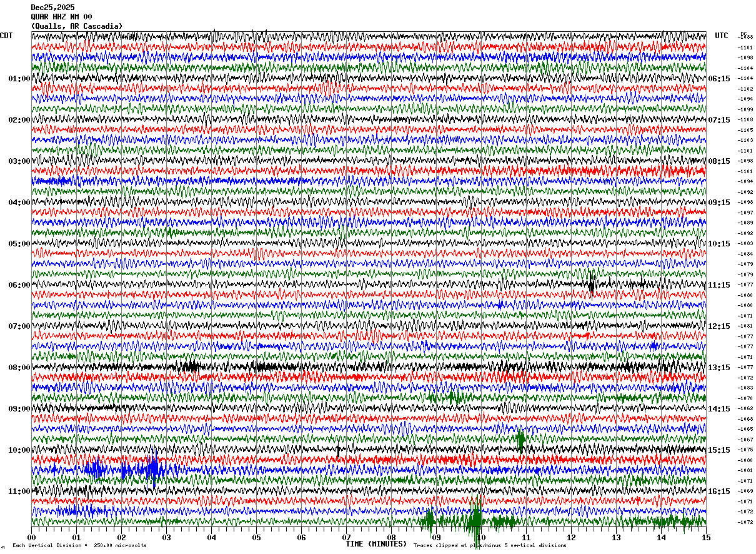The image size is (756, 554).
Task: Select the 05:00 CDT hour label
Action: (x=19, y=244)
